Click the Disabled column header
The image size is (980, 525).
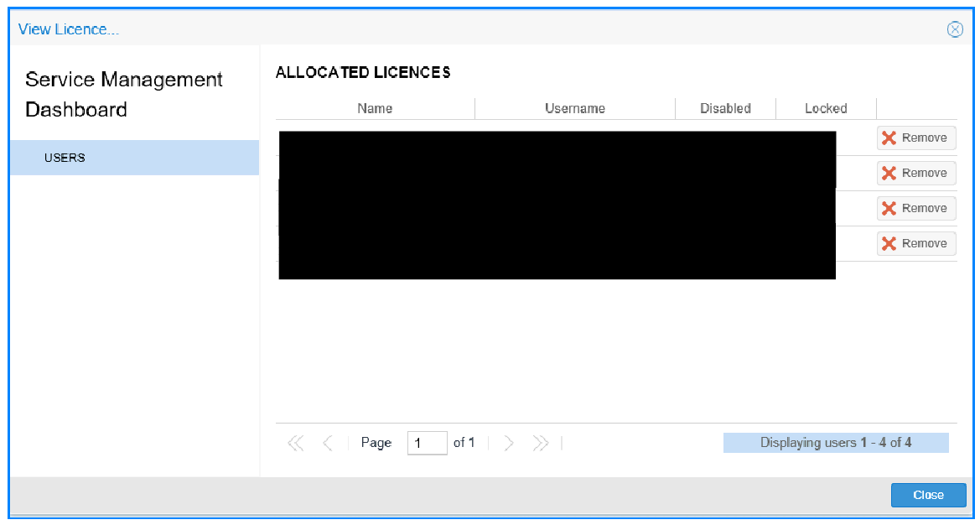coord(725,108)
